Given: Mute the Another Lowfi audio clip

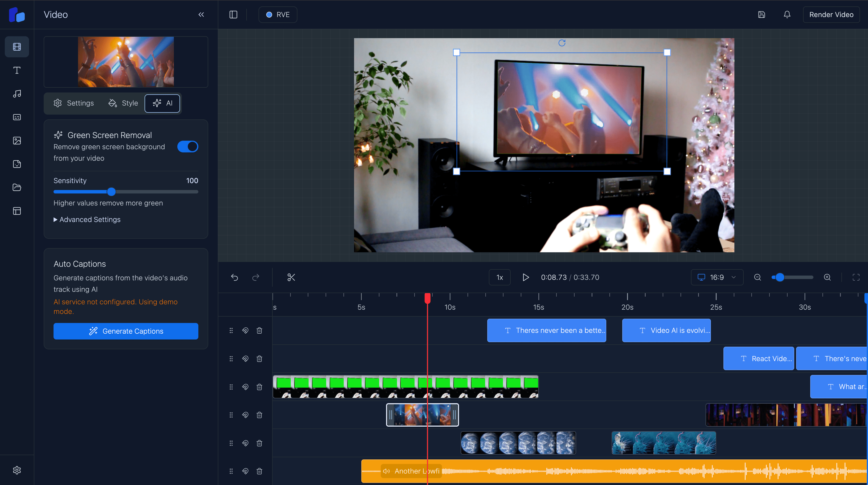Looking at the screenshot, I should (386, 471).
